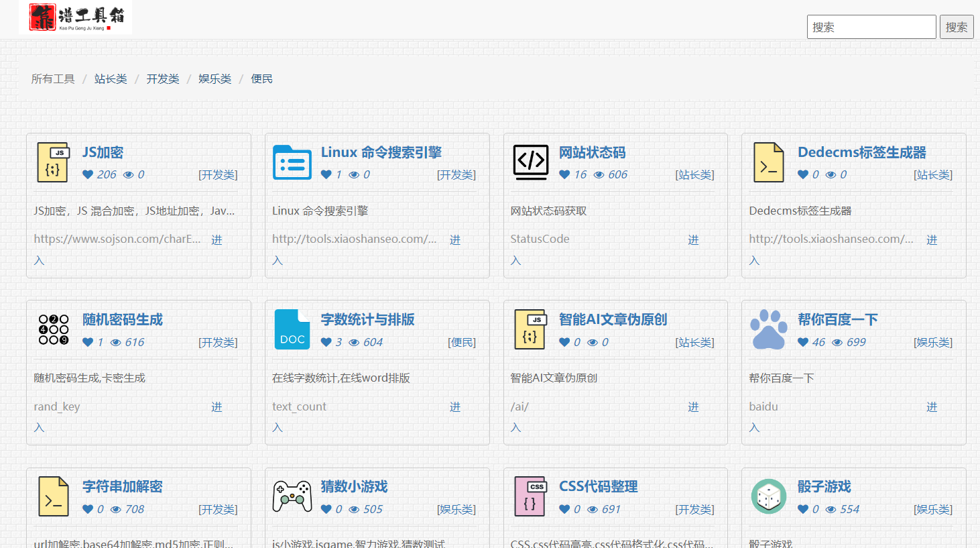
Task: Click the heart icon on 帮你百度一下 card
Action: pyautogui.click(x=803, y=342)
